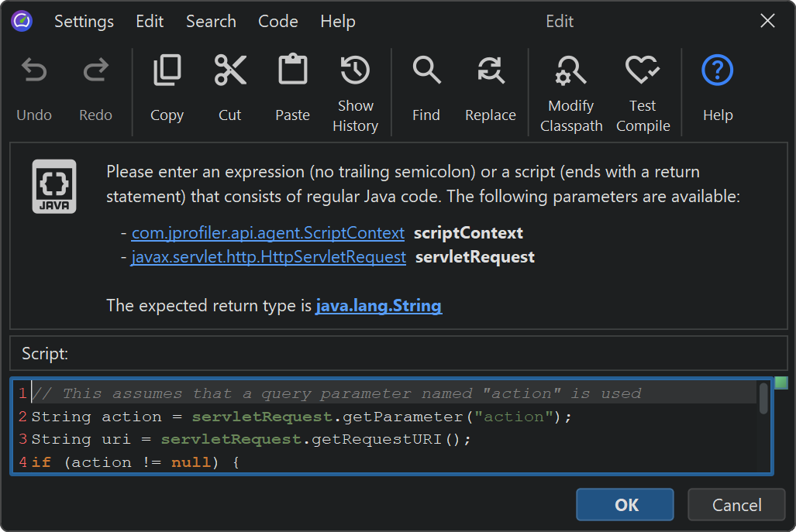
Task: Click the script editor vertical scrollbar
Action: [x=763, y=400]
